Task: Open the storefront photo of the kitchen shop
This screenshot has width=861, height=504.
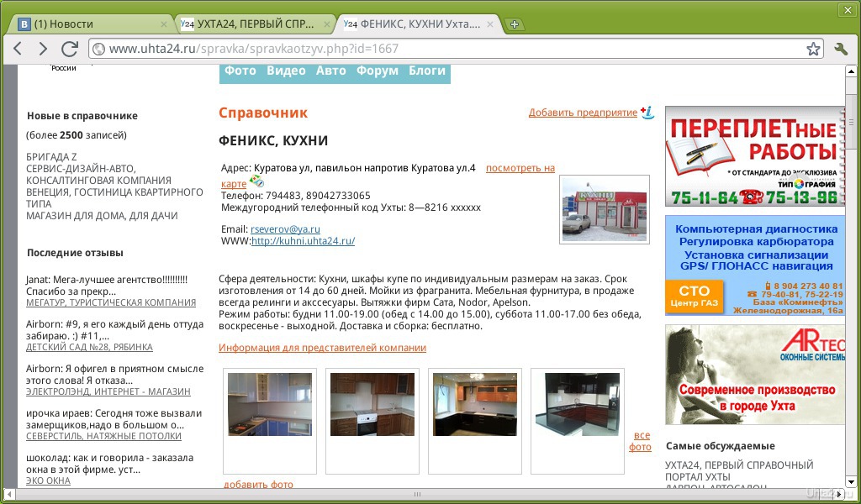Action: (x=605, y=209)
